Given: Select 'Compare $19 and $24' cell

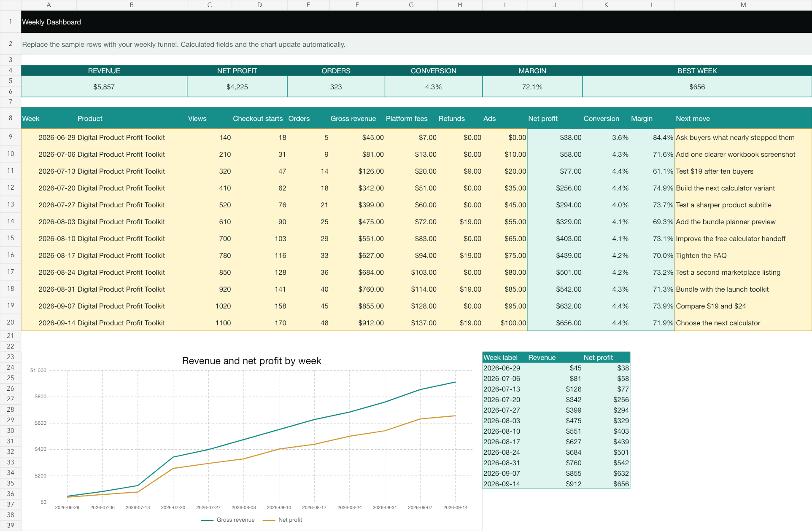Looking at the screenshot, I should (743, 306).
